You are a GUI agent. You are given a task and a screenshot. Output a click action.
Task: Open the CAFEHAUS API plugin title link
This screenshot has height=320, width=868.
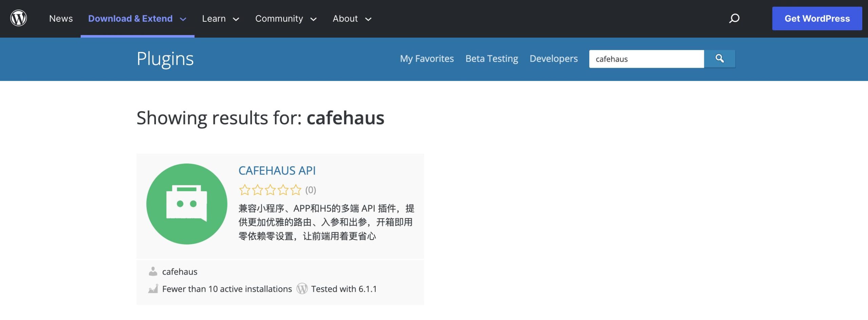(x=277, y=171)
